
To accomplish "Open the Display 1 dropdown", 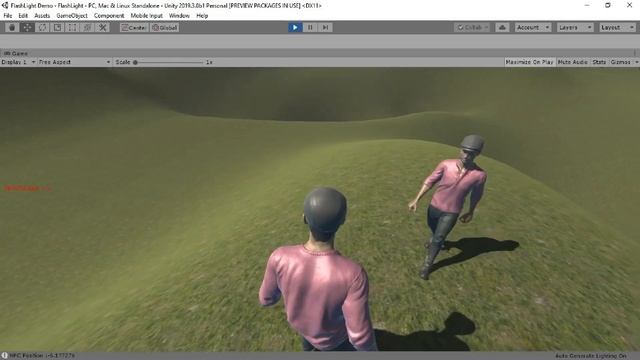I will coord(18,62).
